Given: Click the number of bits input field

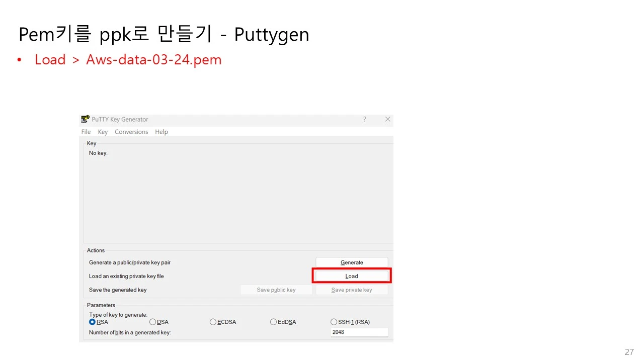Looking at the screenshot, I should [359, 332].
